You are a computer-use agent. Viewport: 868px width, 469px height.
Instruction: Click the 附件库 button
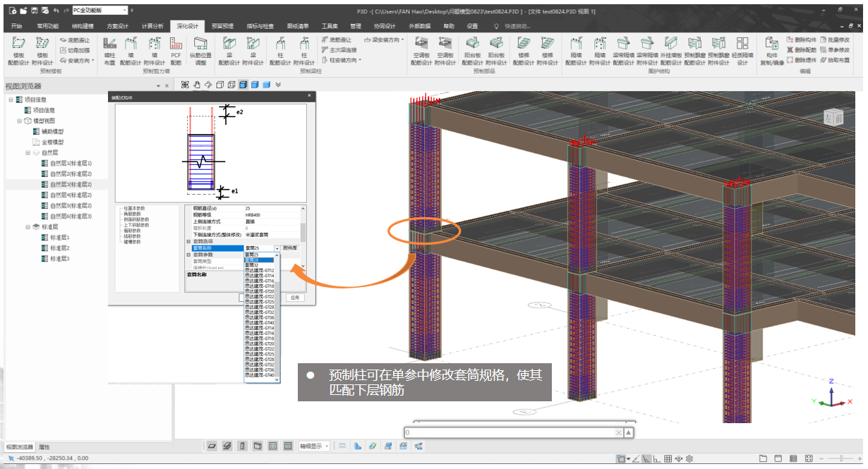290,248
